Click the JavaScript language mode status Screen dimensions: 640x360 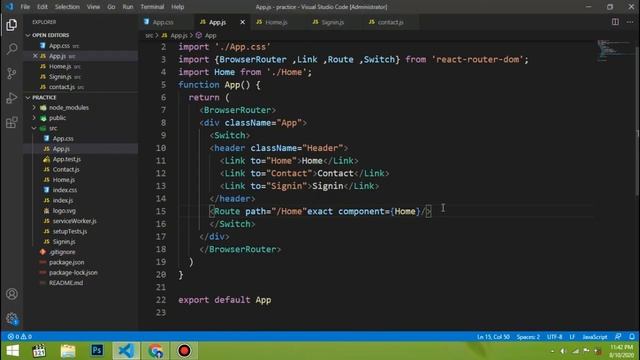pyautogui.click(x=594, y=337)
